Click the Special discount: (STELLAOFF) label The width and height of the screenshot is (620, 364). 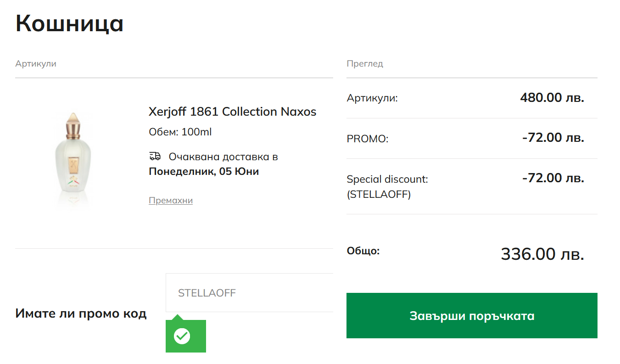[387, 186]
